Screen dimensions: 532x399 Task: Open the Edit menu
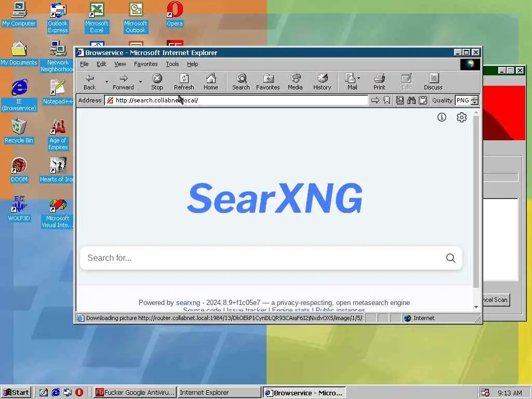coord(101,64)
